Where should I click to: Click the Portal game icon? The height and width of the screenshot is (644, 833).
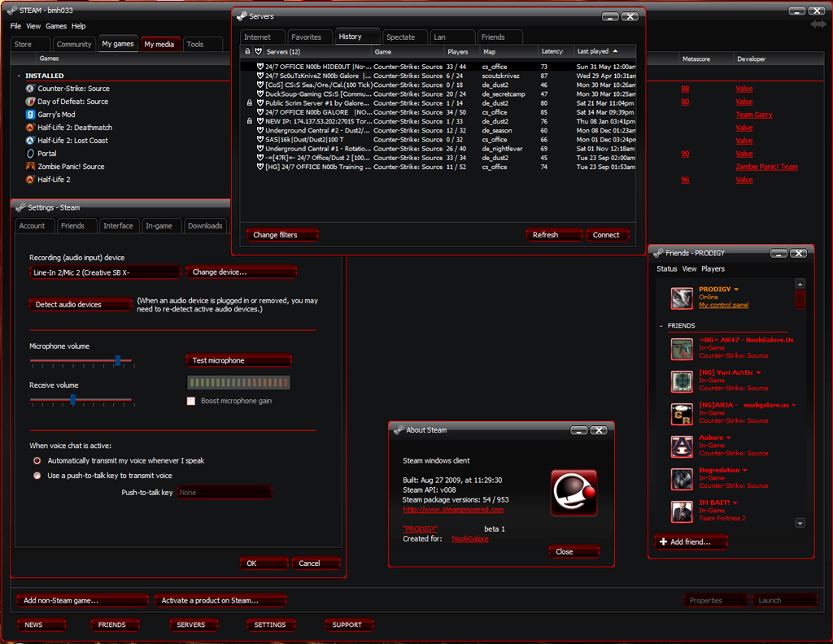(30, 154)
